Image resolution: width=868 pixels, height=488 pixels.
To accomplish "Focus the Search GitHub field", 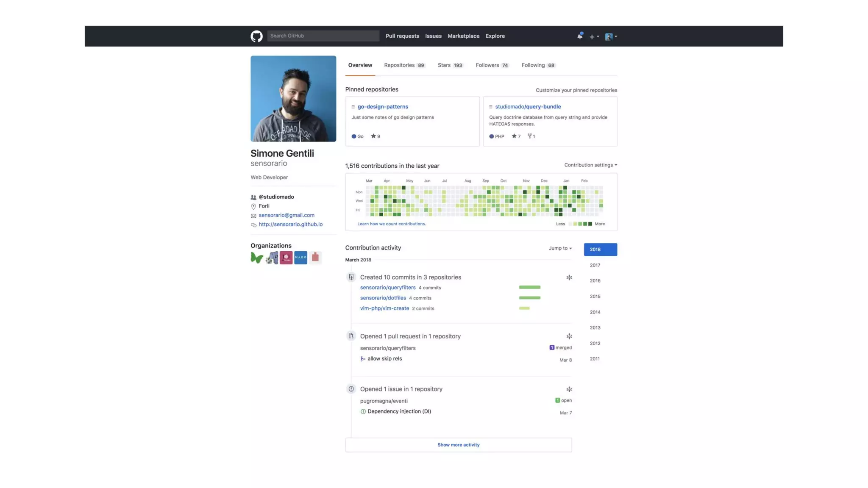I will (323, 36).
